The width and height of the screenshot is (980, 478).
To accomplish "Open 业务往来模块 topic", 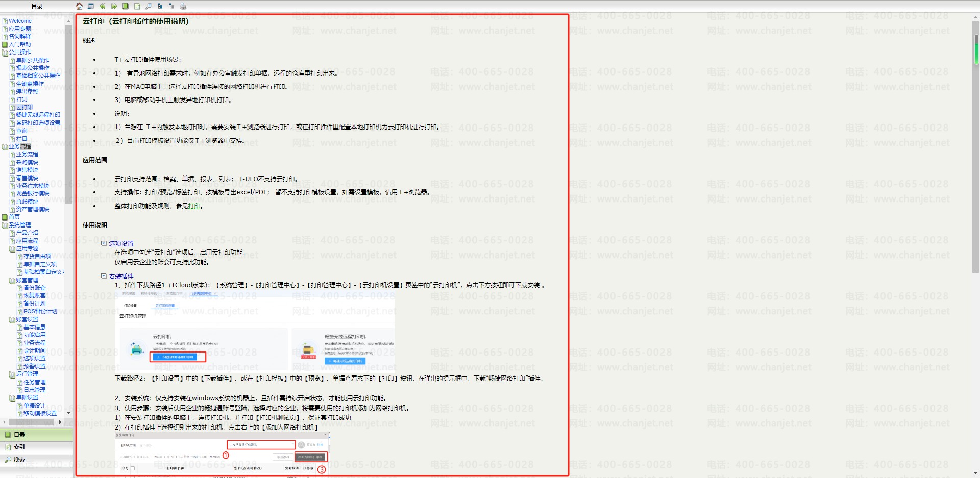I will click(33, 186).
